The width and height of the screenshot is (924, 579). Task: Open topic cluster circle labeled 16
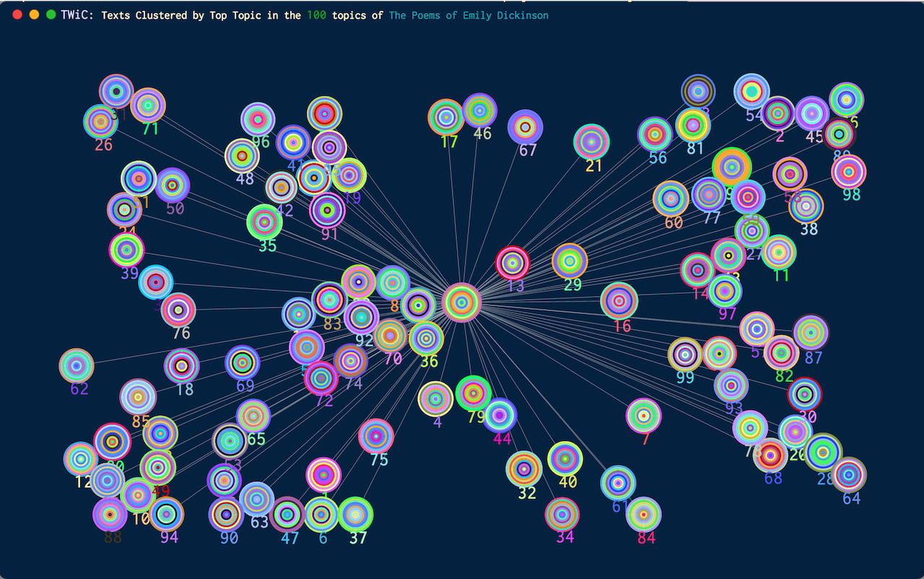tap(619, 300)
